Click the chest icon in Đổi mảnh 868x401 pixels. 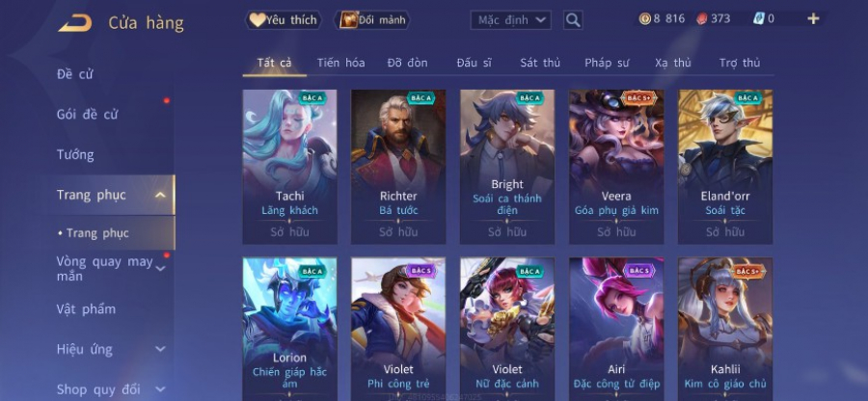tap(349, 20)
